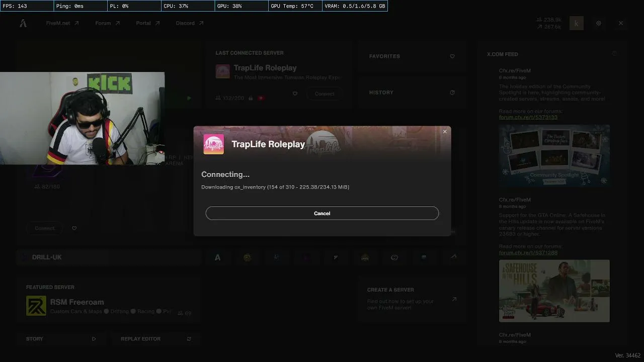This screenshot has height=362, width=644.
Task: Click the info icon beside X.COM FEED
Action: click(x=614, y=54)
